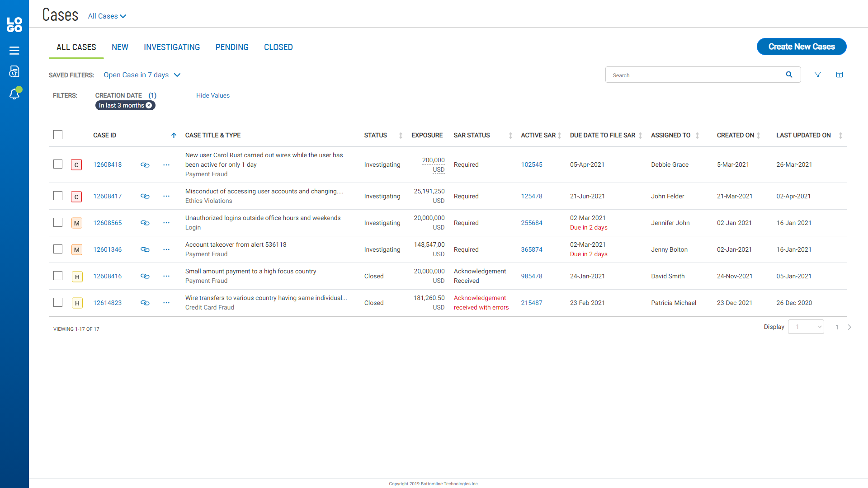Open the 'Open Case in 7 days' saved filter dropdown
The width and height of the screenshot is (868, 488).
(142, 75)
